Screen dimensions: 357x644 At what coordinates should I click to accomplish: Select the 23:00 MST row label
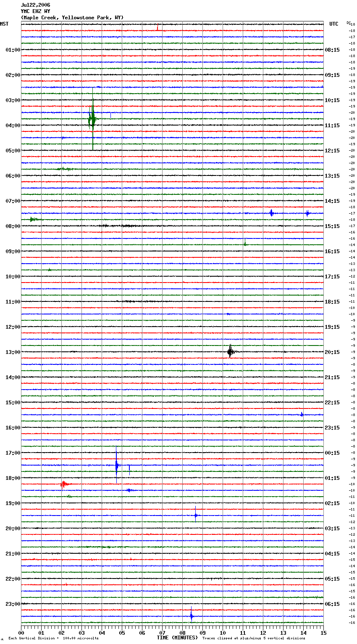point(13,604)
